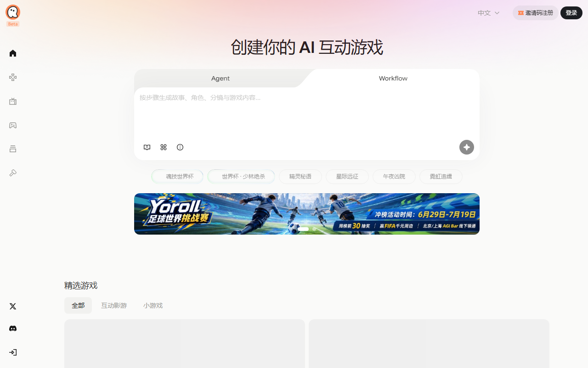Select the 全部 games filter tab
The width and height of the screenshot is (588, 368).
[78, 305]
